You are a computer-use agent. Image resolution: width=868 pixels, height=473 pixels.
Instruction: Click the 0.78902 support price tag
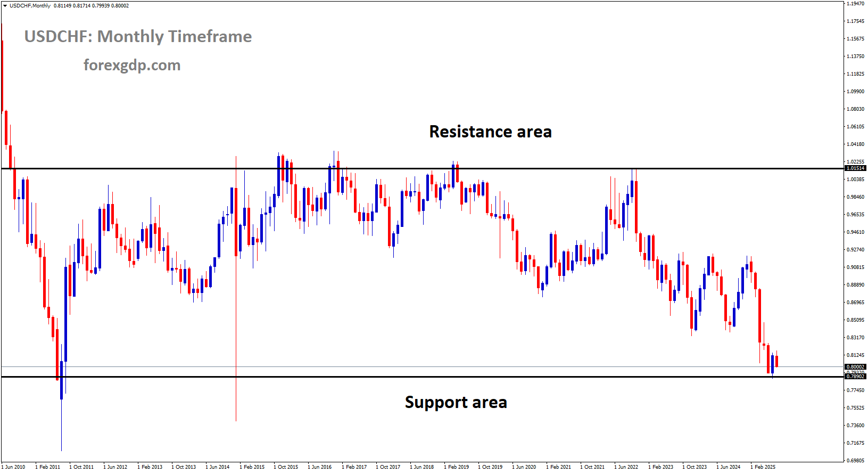coord(856,377)
